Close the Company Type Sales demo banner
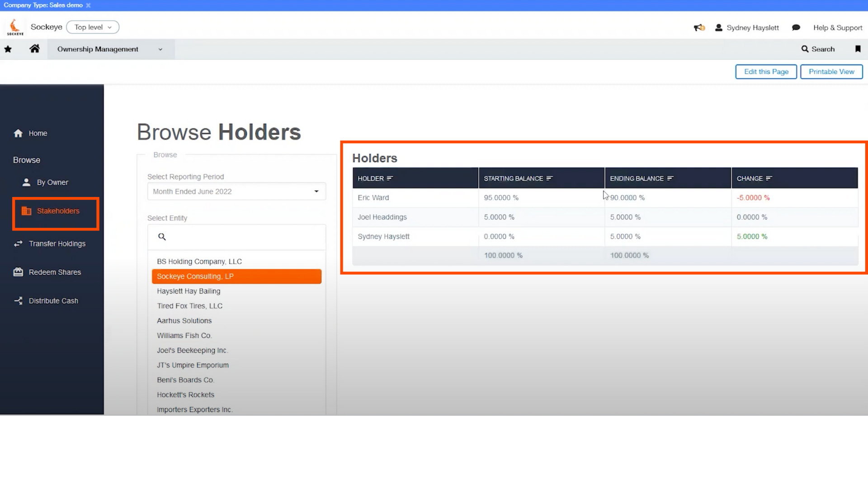Viewport: 868px width, 488px height. (88, 5)
